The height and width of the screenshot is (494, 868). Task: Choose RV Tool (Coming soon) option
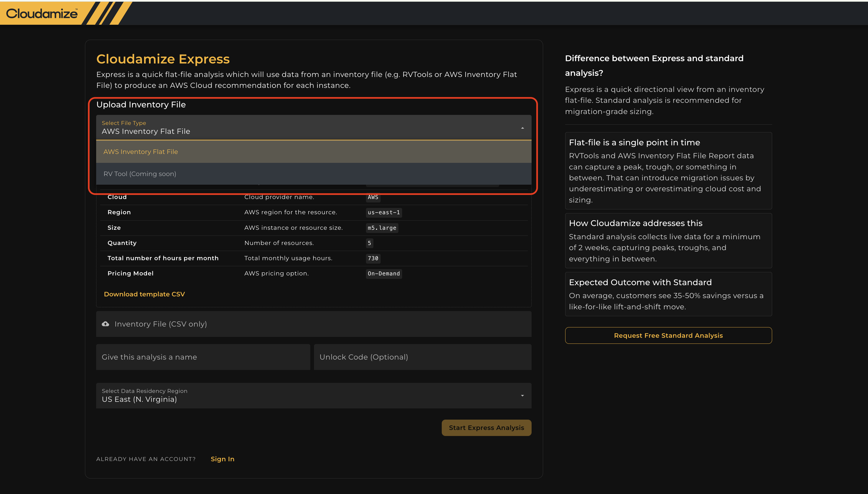click(x=314, y=174)
